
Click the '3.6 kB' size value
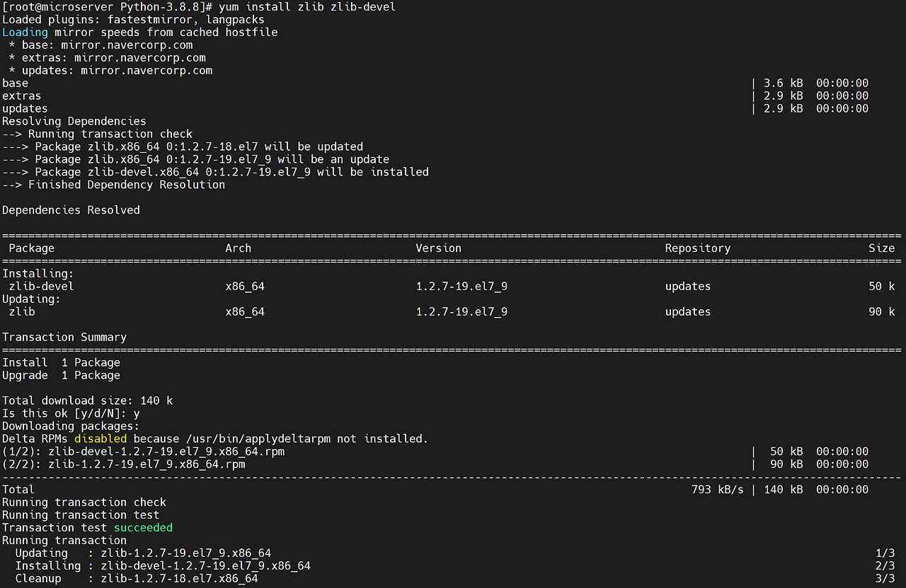pyautogui.click(x=783, y=83)
